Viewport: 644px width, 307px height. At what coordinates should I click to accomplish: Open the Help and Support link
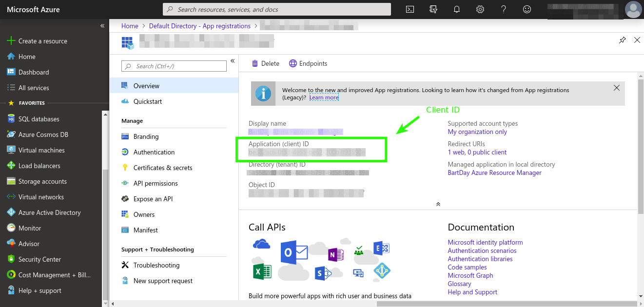473,292
